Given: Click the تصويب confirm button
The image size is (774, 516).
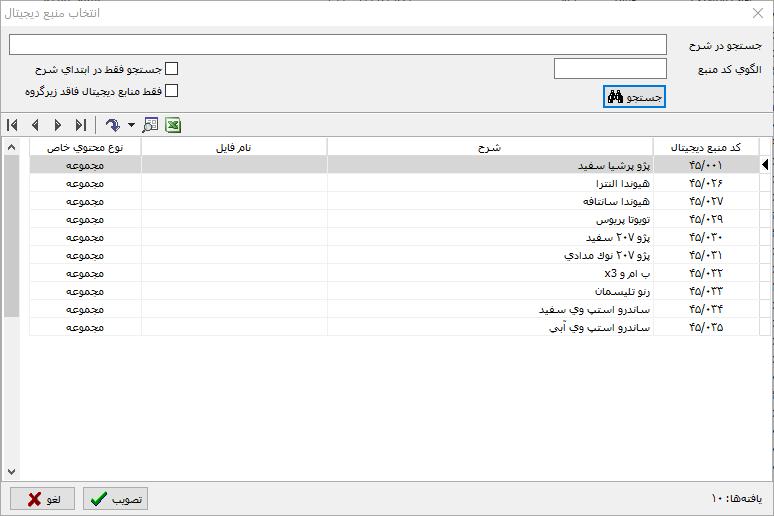Looking at the screenshot, I should click(115, 498).
